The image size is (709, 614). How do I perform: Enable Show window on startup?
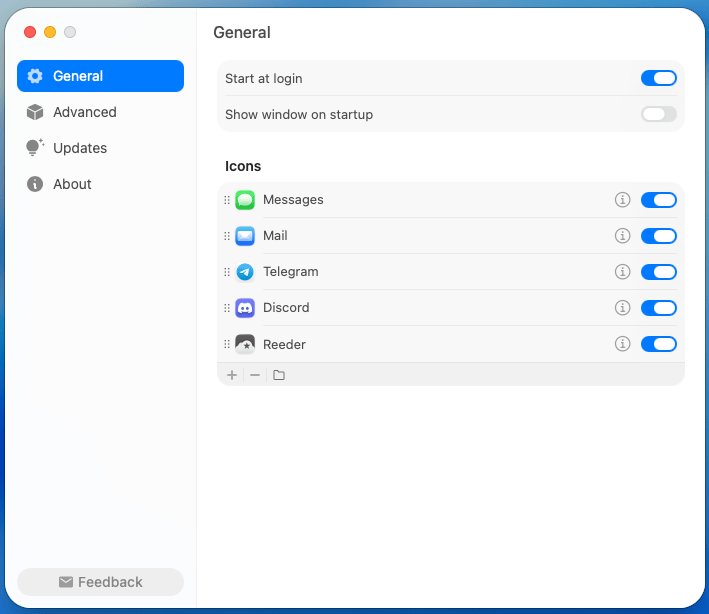(658, 114)
